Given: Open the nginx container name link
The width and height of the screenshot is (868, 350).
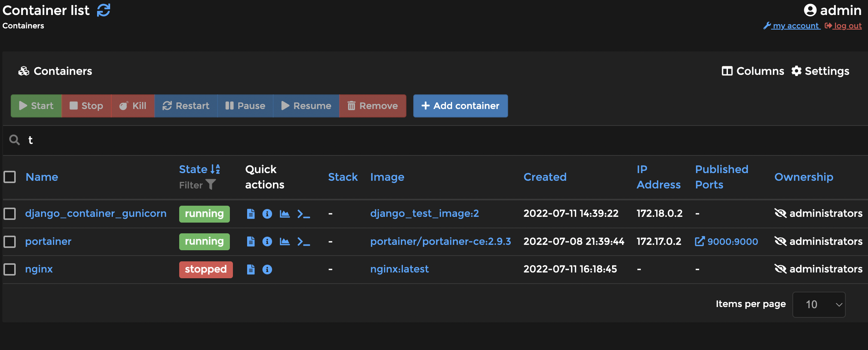Looking at the screenshot, I should (39, 269).
